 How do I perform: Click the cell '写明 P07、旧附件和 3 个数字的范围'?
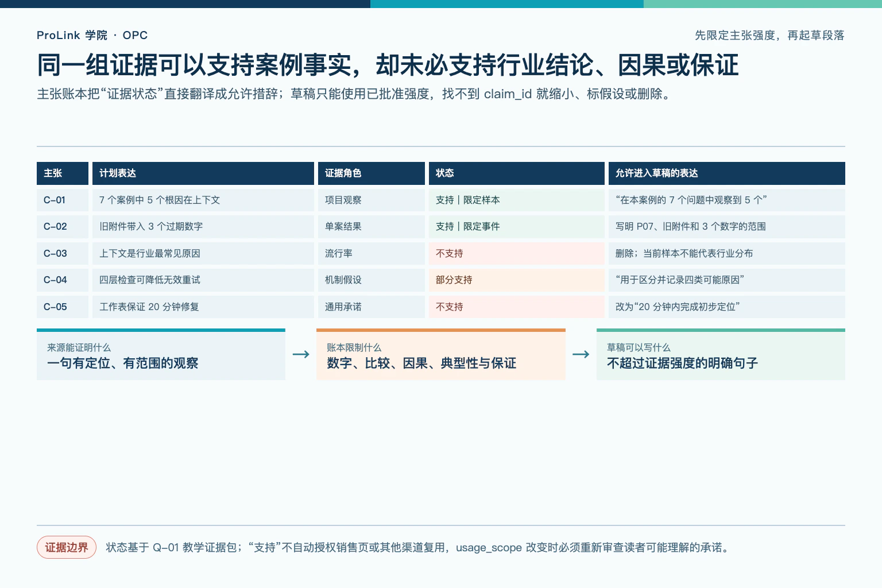tap(727, 226)
